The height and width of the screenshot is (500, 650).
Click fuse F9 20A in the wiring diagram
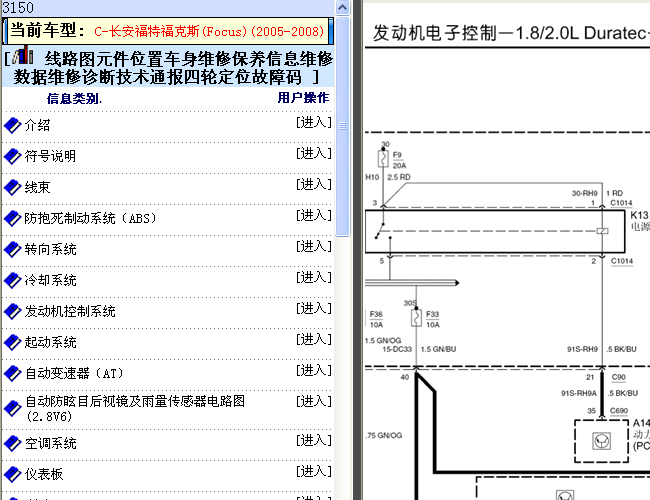click(x=383, y=158)
